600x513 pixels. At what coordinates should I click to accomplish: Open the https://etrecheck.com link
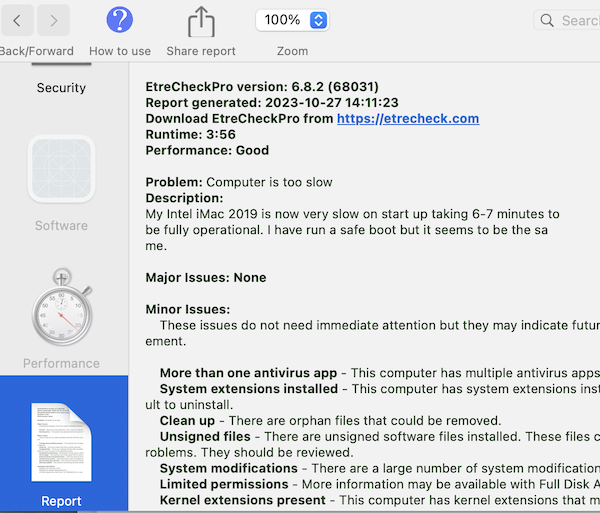[408, 119]
